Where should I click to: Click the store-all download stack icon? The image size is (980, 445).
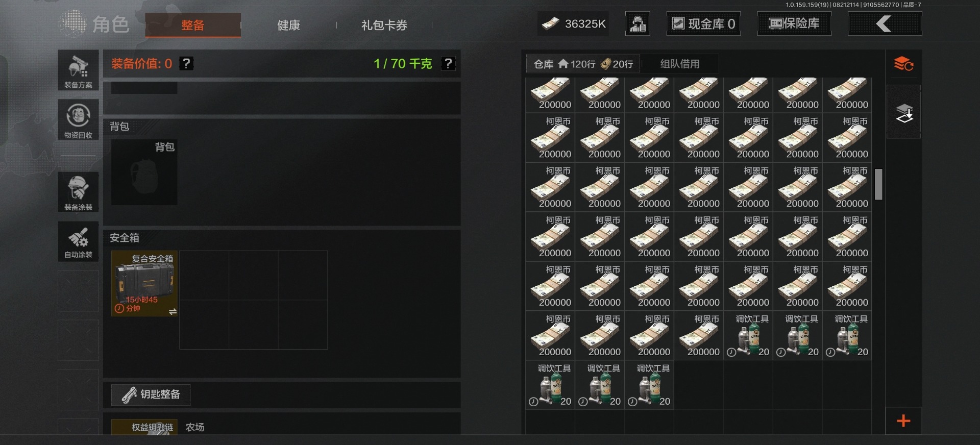click(903, 112)
